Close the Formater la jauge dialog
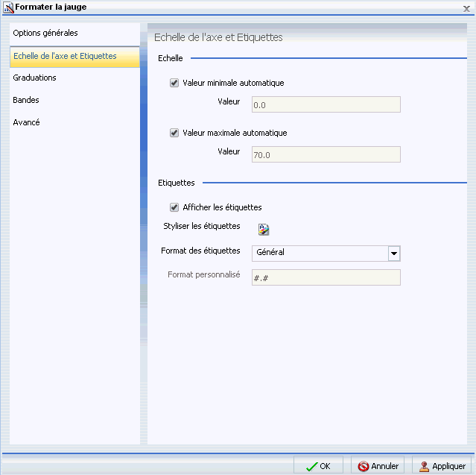This screenshot has height=475, width=476. coord(466,8)
